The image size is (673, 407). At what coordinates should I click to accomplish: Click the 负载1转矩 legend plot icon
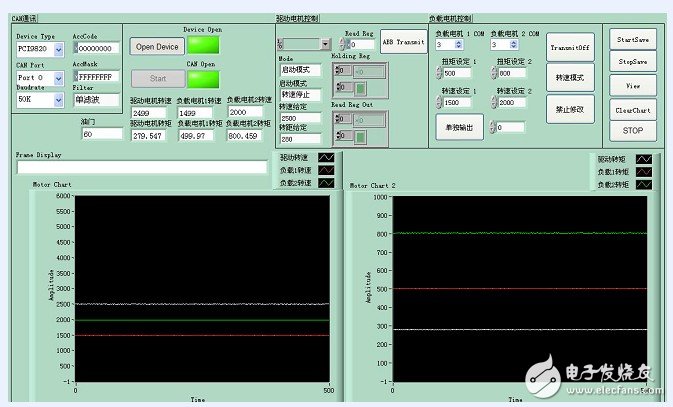[643, 172]
